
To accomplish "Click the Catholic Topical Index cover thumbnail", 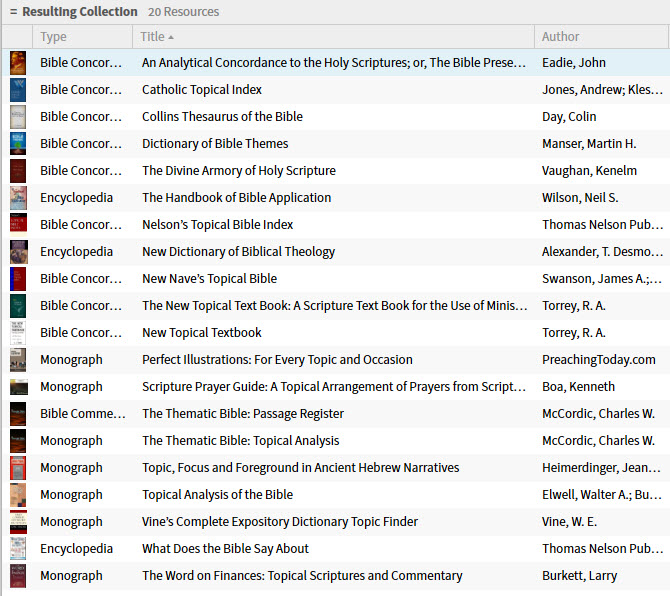I will [x=18, y=90].
